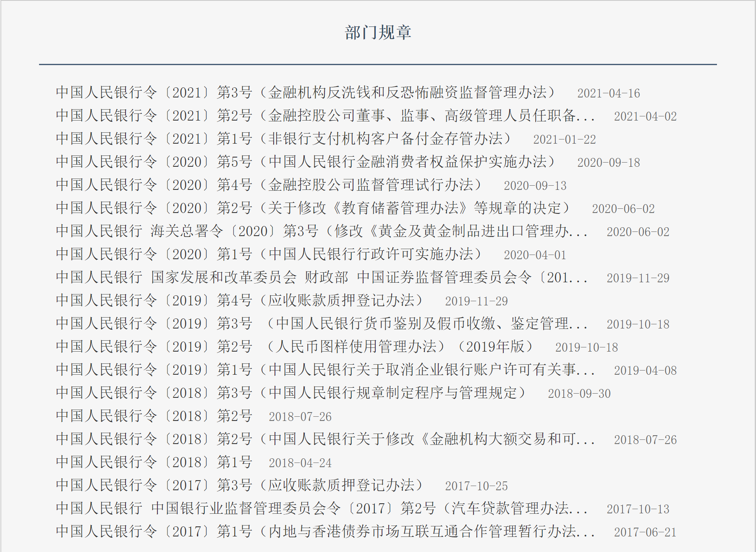Viewport: 756px width, 552px height.
Task: Open 2021 第3号 金融机构反洗钱和反恐怖融资监督管理办法 link
Action: click(306, 92)
